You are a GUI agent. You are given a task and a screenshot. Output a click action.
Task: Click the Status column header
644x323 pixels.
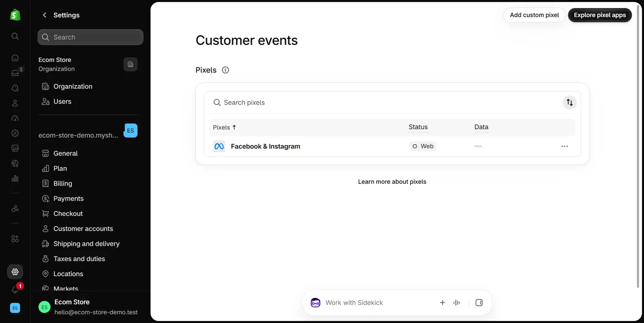pyautogui.click(x=418, y=127)
